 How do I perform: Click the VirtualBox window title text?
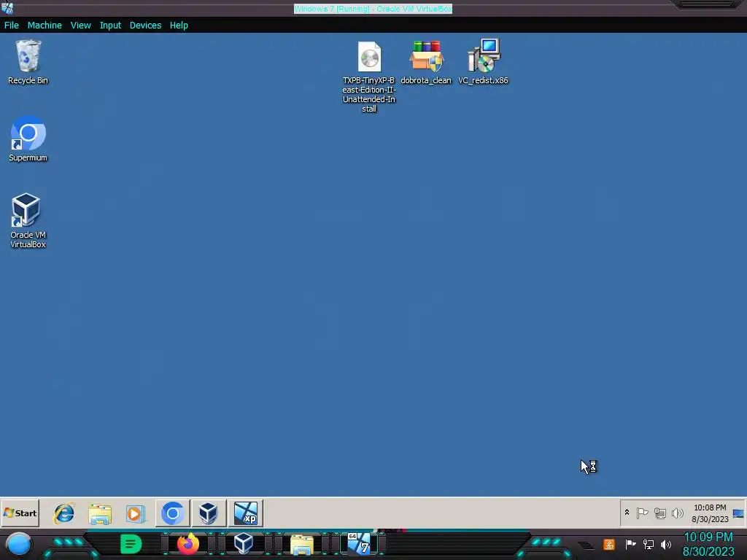373,9
